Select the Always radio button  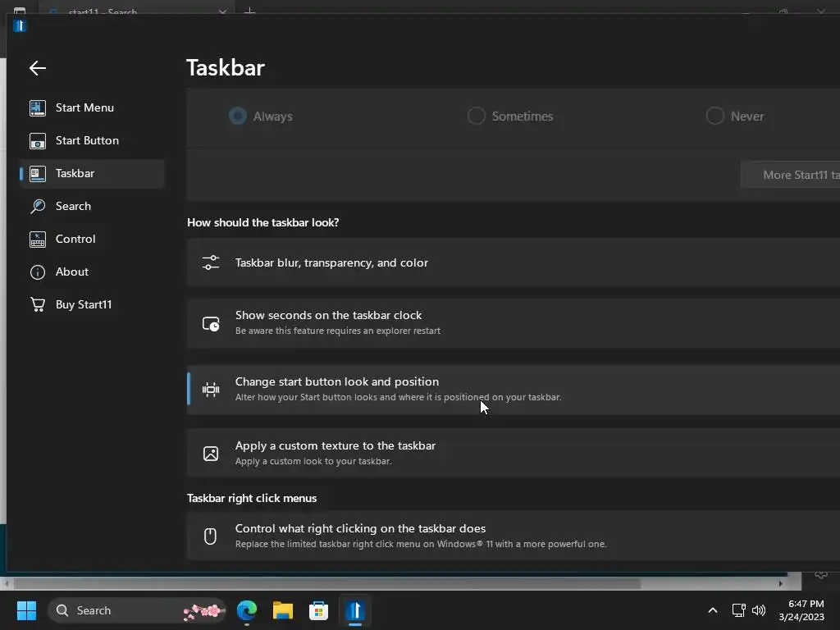pos(238,116)
